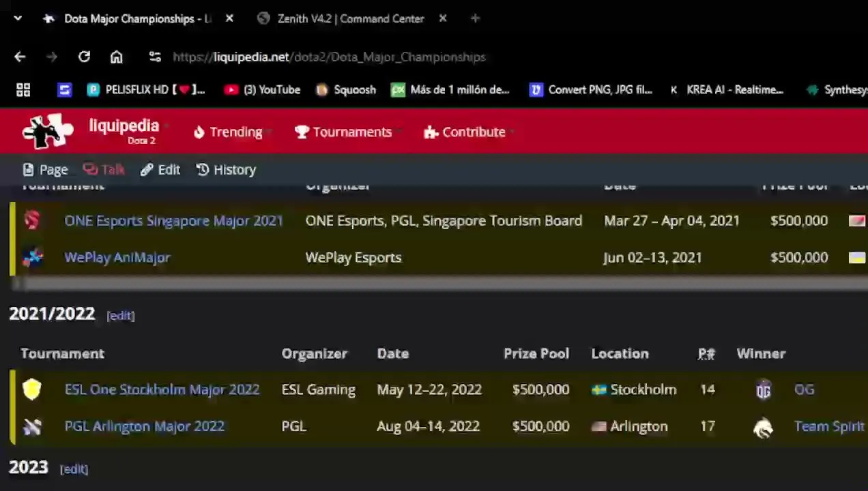Open KREA AI Realtime bookmark
The height and width of the screenshot is (491, 868).
click(726, 90)
